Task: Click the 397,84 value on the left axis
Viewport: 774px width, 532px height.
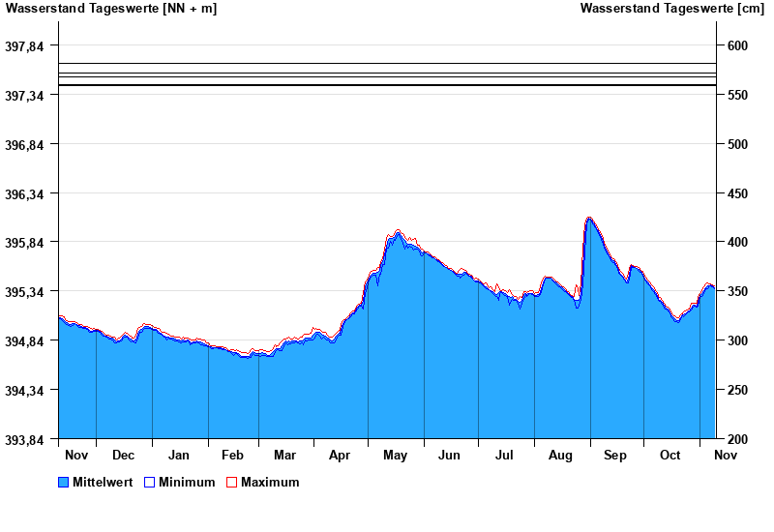Action: pos(26,46)
